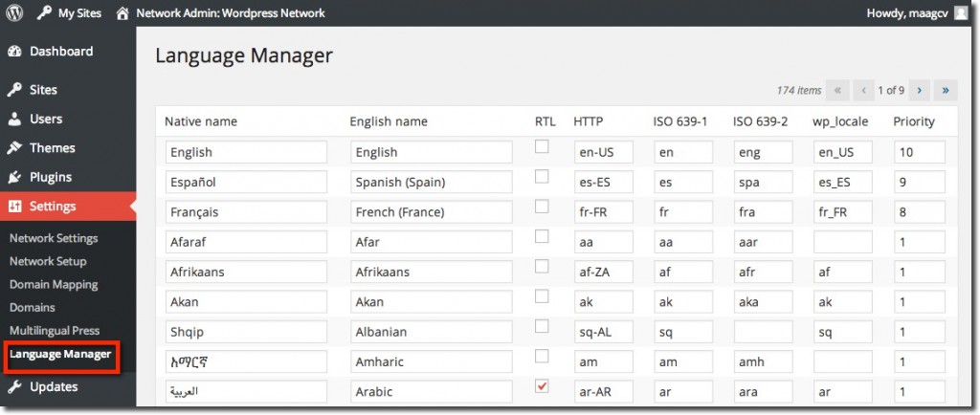This screenshot has height=415, width=980.
Task: Open Multilingual Press settings submenu
Action: [55, 331]
